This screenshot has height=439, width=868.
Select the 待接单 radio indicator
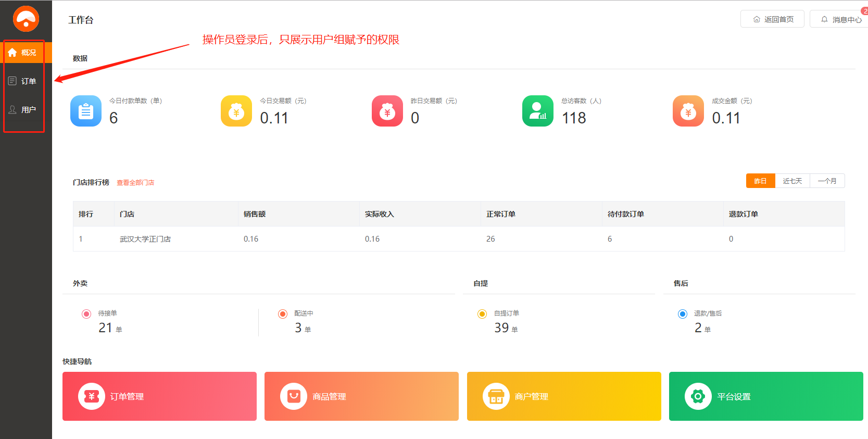tap(86, 313)
